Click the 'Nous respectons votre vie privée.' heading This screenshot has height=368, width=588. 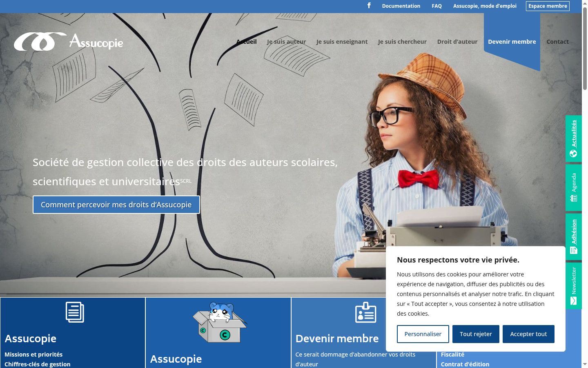458,260
